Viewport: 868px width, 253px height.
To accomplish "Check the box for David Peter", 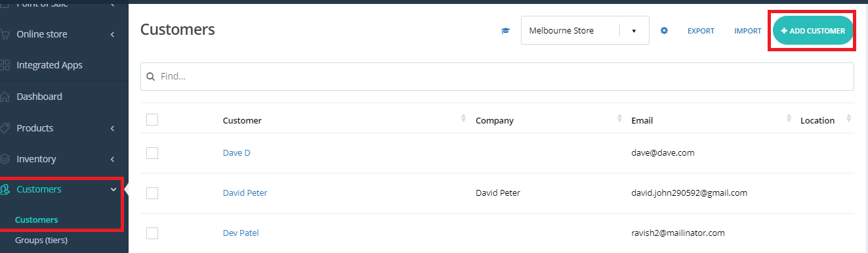I will tap(152, 193).
